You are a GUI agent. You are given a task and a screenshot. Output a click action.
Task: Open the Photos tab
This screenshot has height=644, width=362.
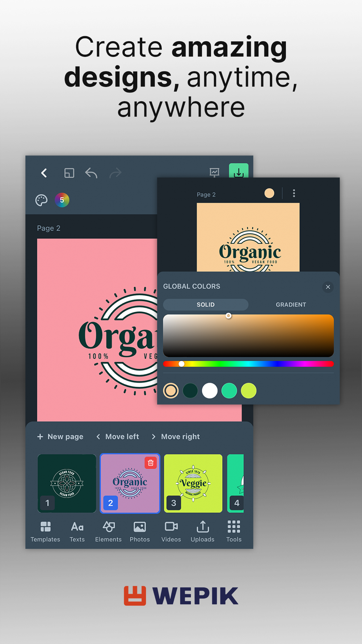(140, 532)
